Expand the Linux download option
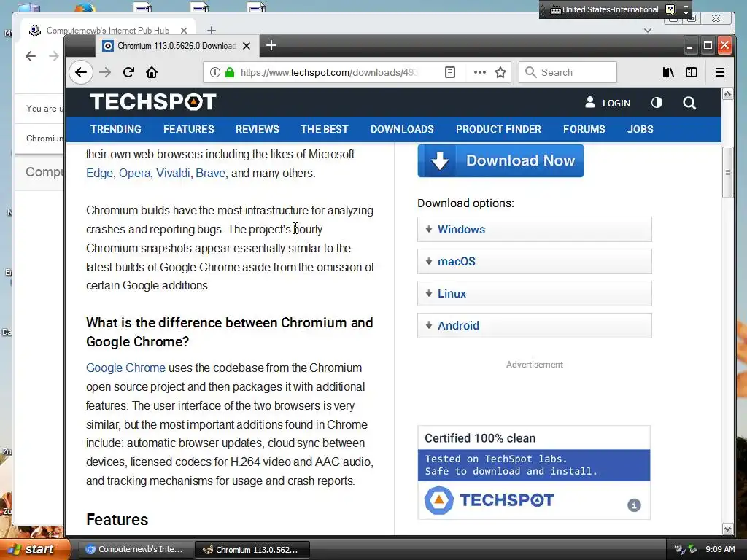Image resolution: width=747 pixels, height=560 pixels. 534,293
